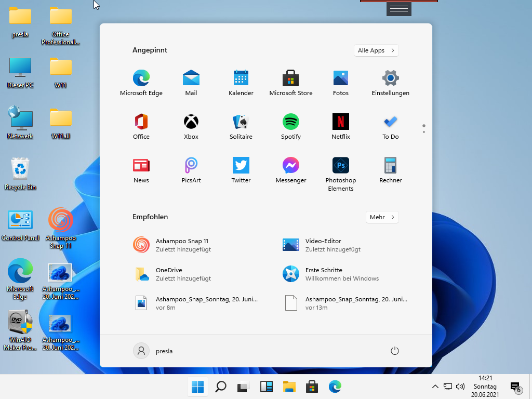Image resolution: width=532 pixels, height=399 pixels.
Task: Open the Xbox app
Action: coord(191,127)
